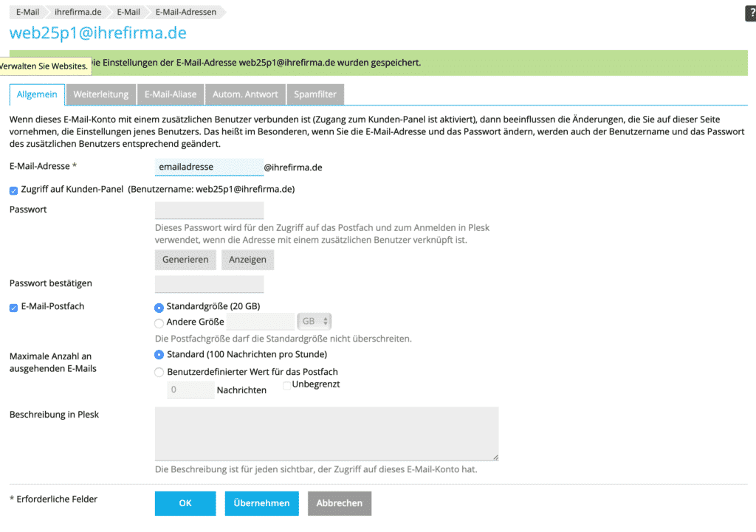Open the GB unit dropdown
The image size is (756, 532).
pyautogui.click(x=315, y=322)
